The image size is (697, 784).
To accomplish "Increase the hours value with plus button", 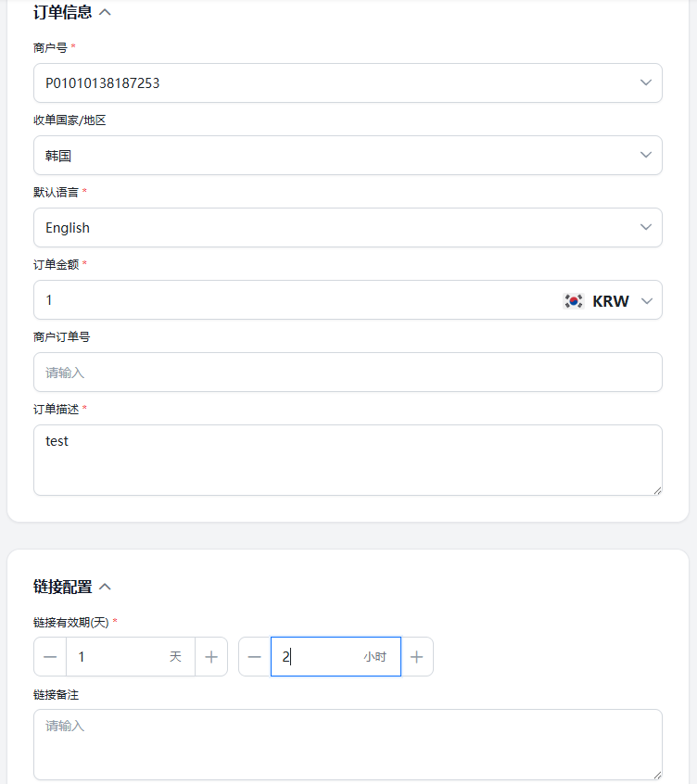I will tap(416, 657).
